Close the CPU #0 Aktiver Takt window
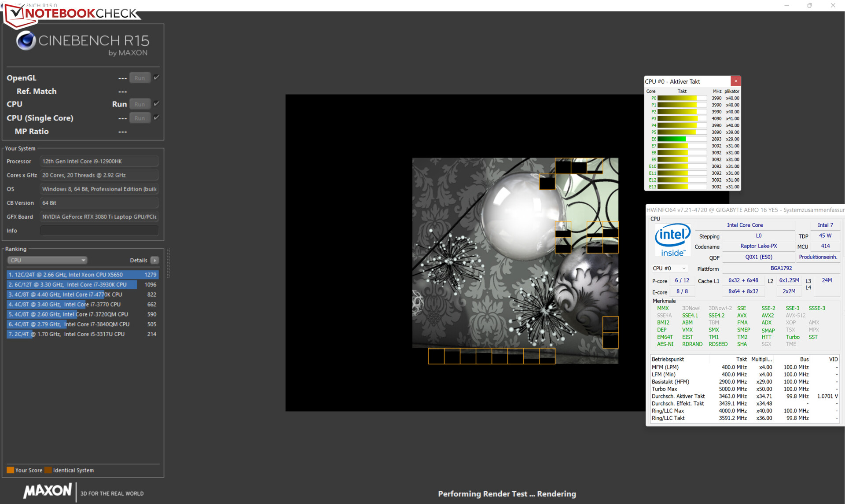 coord(735,81)
